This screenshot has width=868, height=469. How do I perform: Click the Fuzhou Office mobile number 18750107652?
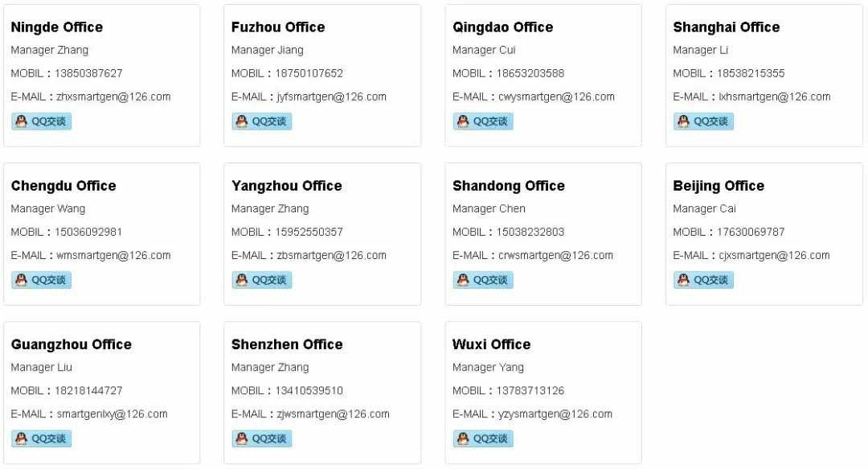[x=309, y=73]
